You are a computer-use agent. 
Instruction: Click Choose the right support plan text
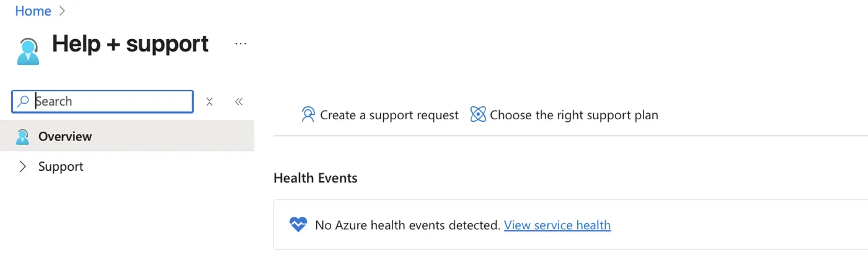tap(574, 115)
